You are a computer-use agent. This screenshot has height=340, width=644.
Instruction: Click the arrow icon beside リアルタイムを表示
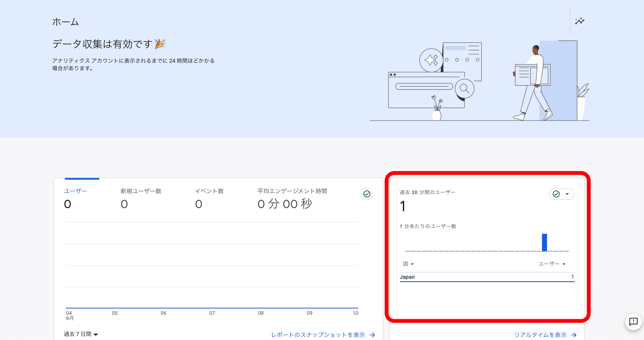(x=574, y=335)
